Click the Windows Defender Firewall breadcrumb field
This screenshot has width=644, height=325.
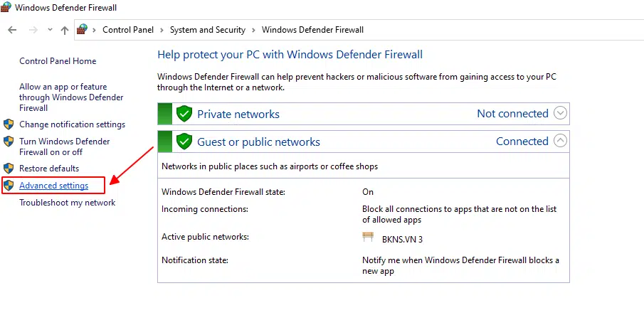tap(312, 30)
